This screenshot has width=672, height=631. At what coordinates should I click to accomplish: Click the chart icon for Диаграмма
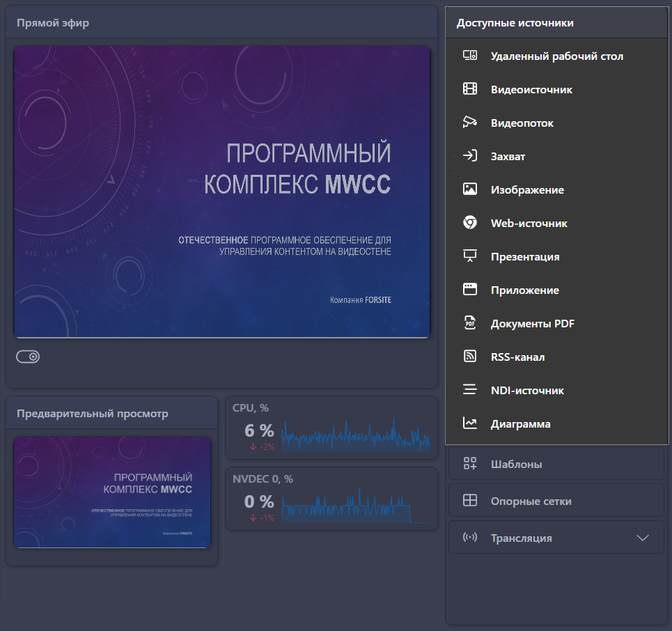[x=470, y=423]
